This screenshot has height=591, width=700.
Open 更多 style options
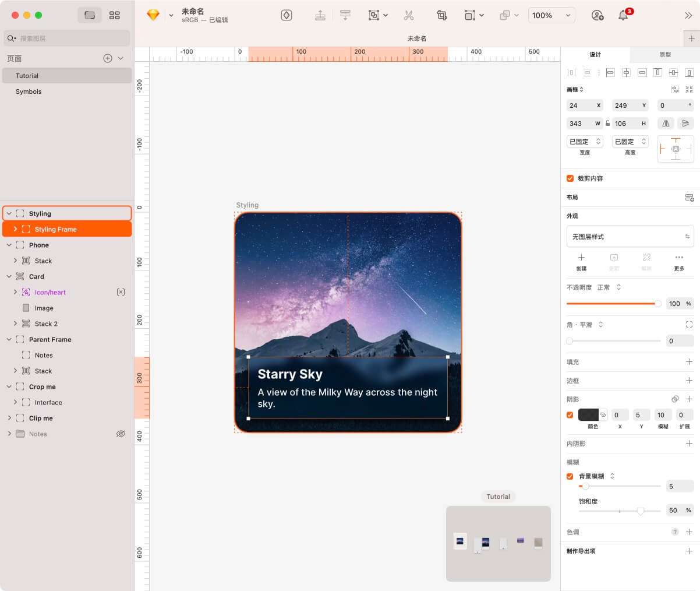point(679,262)
